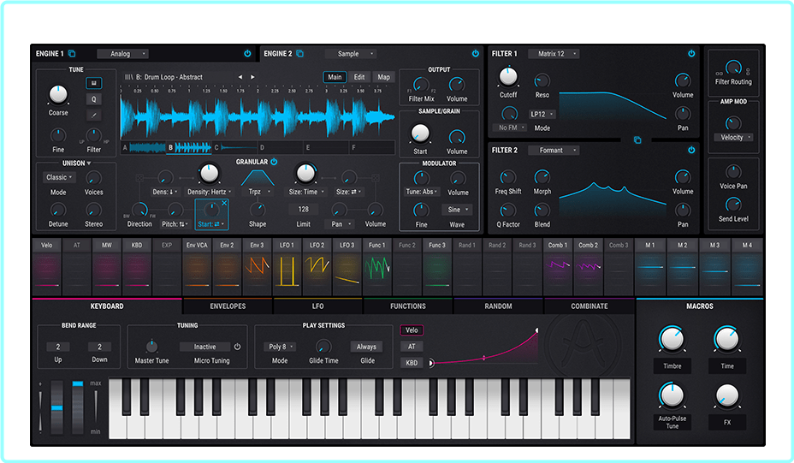Click the Map button in sample view
This screenshot has width=794, height=463.
(x=384, y=77)
